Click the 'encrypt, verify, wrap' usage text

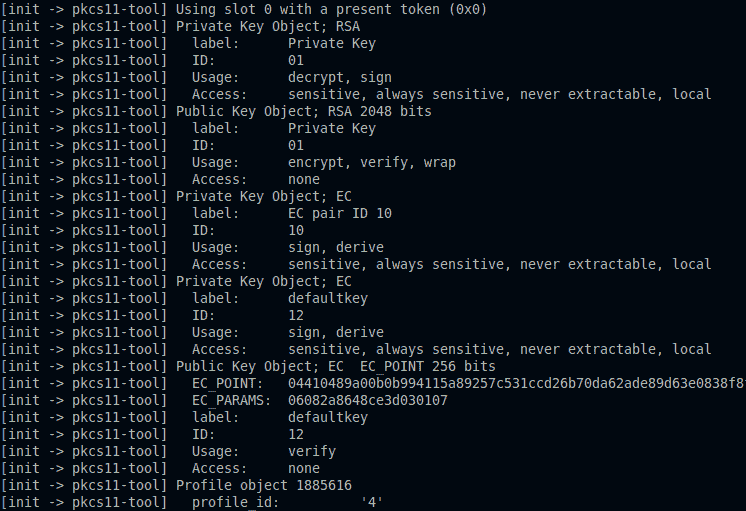[372, 162]
